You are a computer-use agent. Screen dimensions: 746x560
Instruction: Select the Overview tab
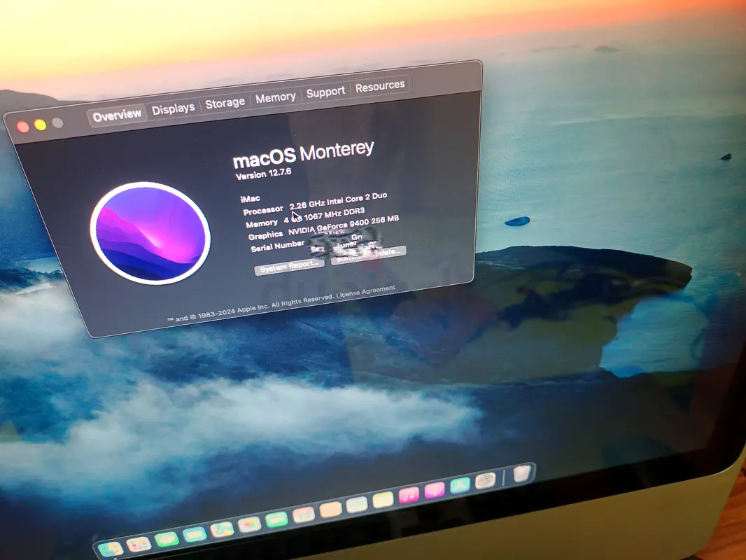coord(117,115)
